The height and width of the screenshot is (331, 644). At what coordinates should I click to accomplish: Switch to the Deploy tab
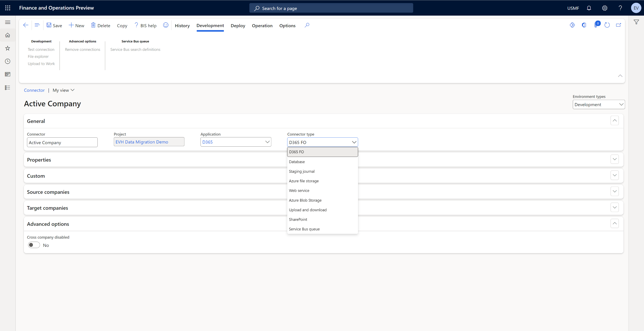238,25
